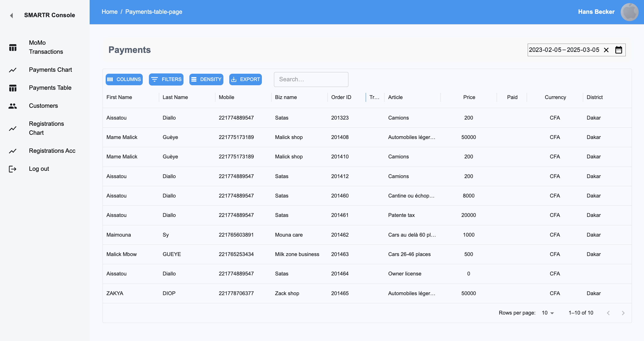The height and width of the screenshot is (341, 644).
Task: Open Customers via the people icon
Action: tap(13, 106)
